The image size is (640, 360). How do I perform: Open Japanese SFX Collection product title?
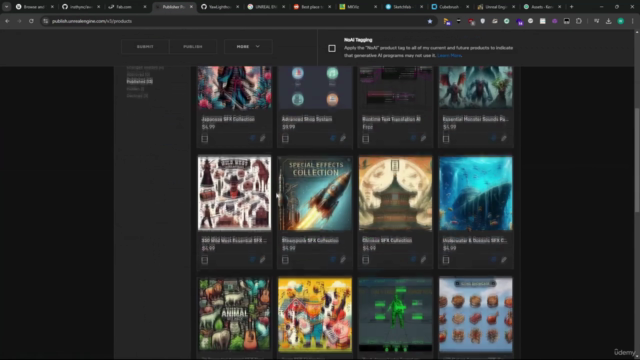(228, 119)
